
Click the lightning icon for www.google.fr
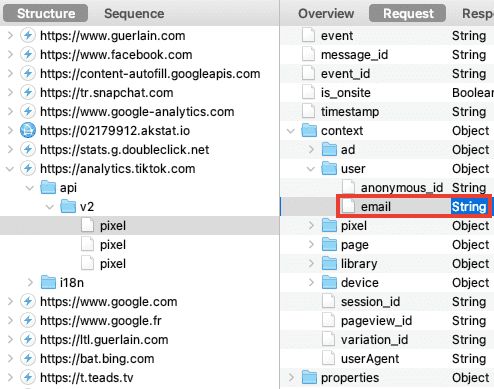tap(28, 320)
